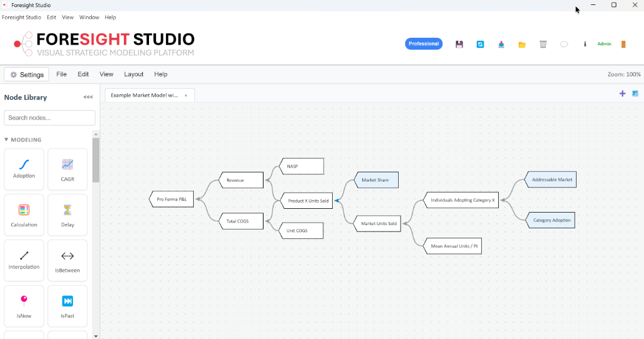The height and width of the screenshot is (339, 644).
Task: Select the Interpolation node type
Action: [x=24, y=260]
